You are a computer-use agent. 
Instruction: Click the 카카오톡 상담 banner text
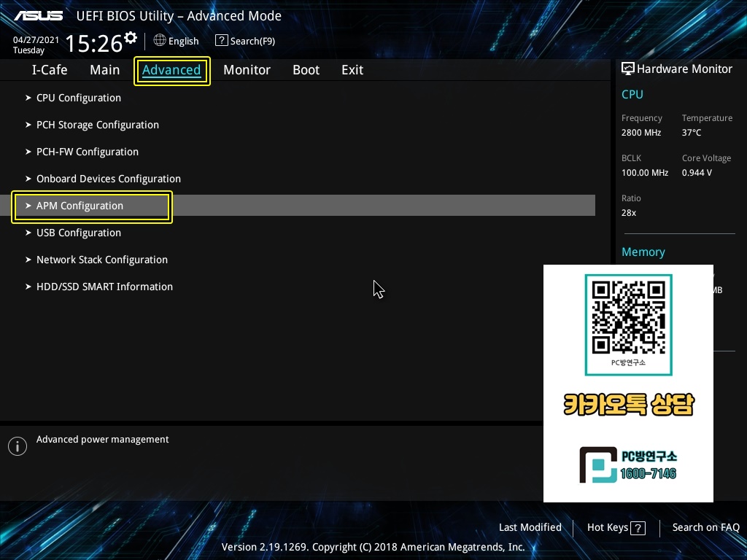click(x=629, y=405)
